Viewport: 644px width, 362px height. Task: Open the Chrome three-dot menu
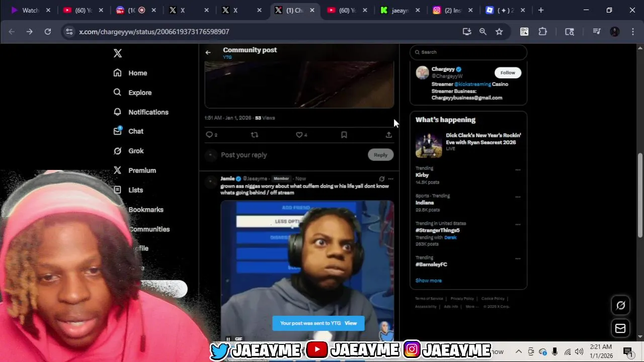pyautogui.click(x=632, y=32)
